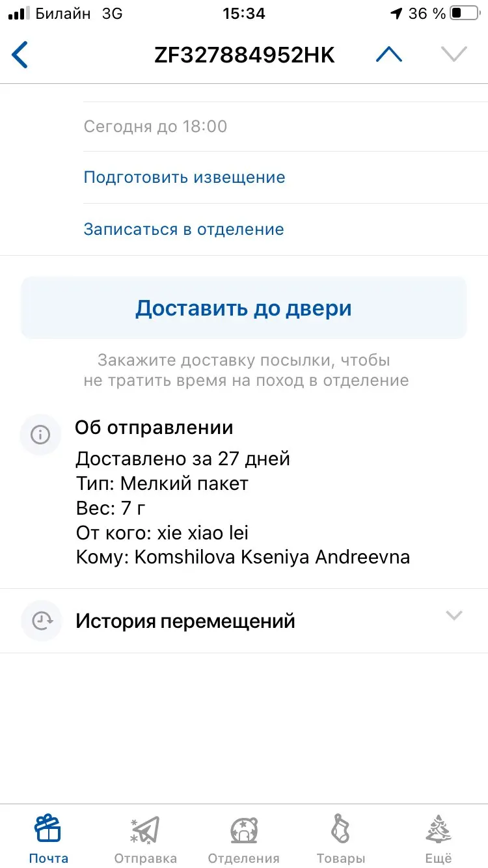The height and width of the screenshot is (868, 488).
Task: Go to next tracking item with down chevron
Action: tap(454, 55)
